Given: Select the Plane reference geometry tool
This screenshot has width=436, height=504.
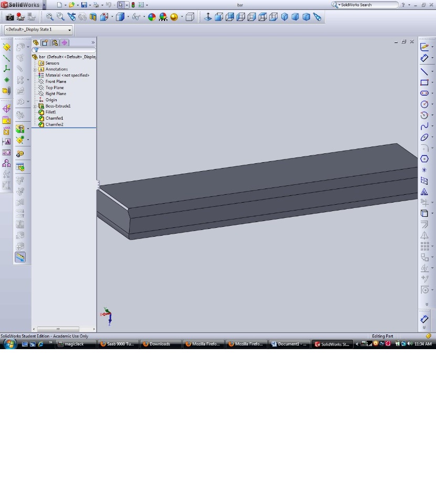Looking at the screenshot, I should click(x=6, y=47).
